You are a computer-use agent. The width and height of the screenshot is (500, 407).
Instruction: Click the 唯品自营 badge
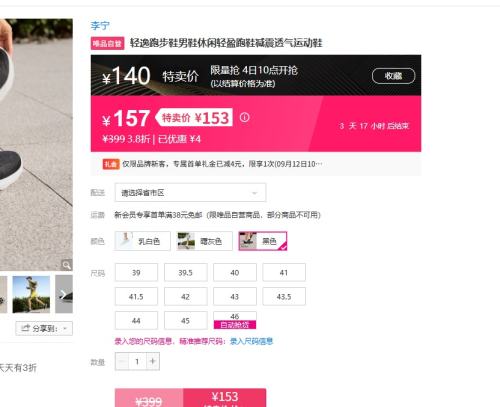click(107, 43)
